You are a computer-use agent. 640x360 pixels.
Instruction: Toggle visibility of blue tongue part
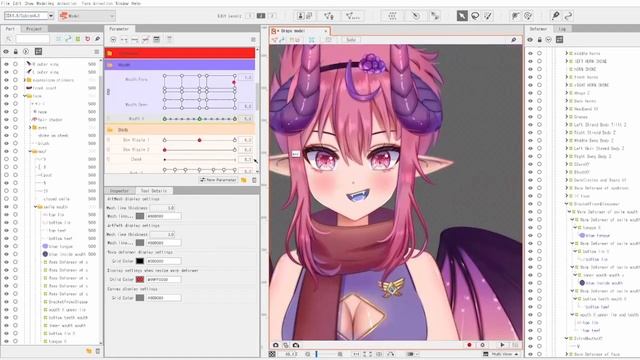click(x=6, y=246)
